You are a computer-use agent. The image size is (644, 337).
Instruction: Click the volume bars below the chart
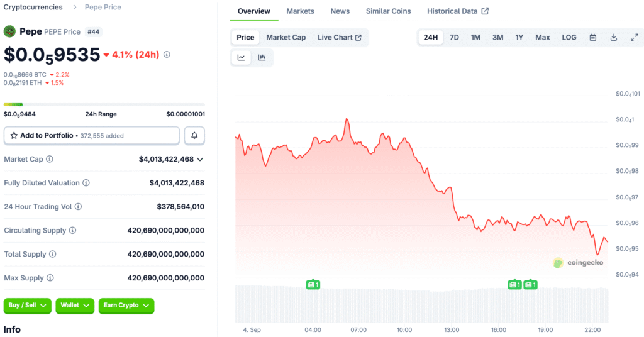421,304
